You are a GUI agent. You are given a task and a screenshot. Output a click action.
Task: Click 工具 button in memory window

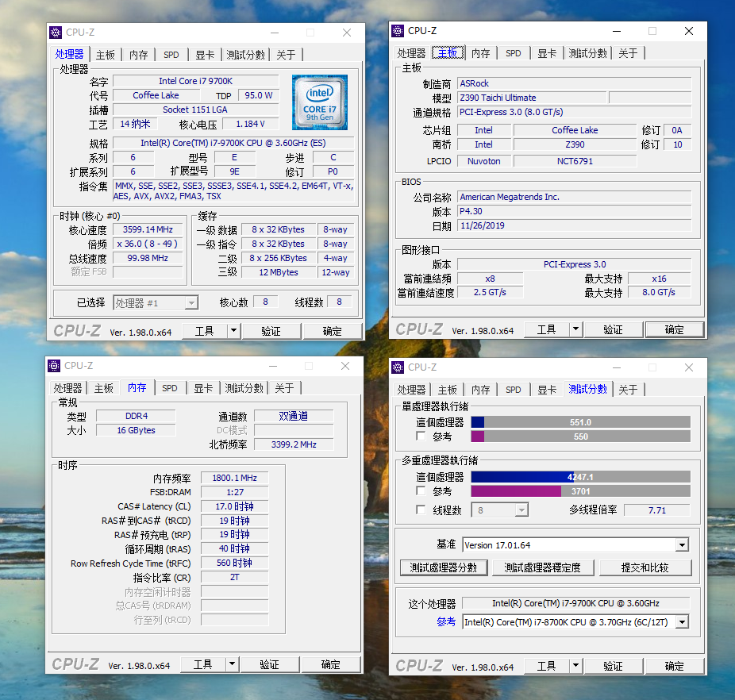pyautogui.click(x=203, y=664)
